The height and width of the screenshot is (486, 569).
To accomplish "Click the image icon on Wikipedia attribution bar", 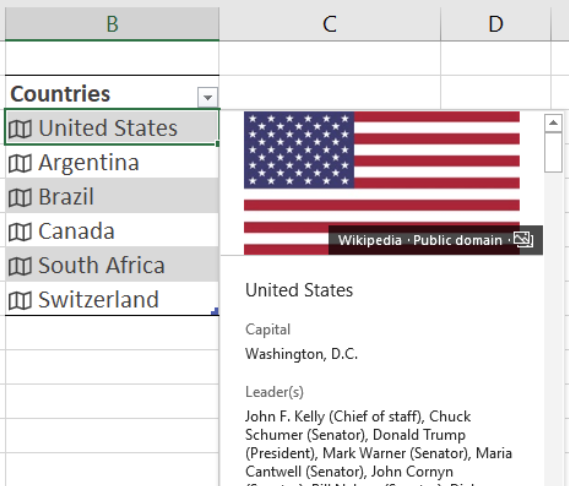I will (524, 240).
